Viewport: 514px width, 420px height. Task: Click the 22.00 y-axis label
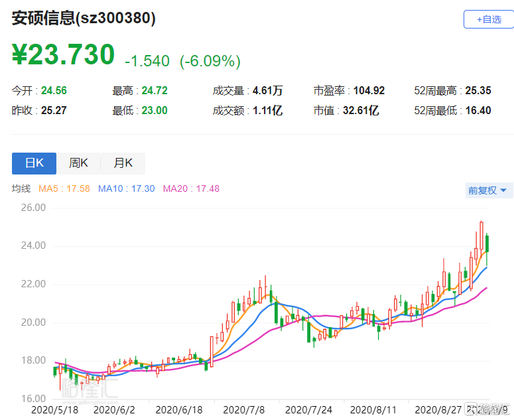tap(33, 284)
